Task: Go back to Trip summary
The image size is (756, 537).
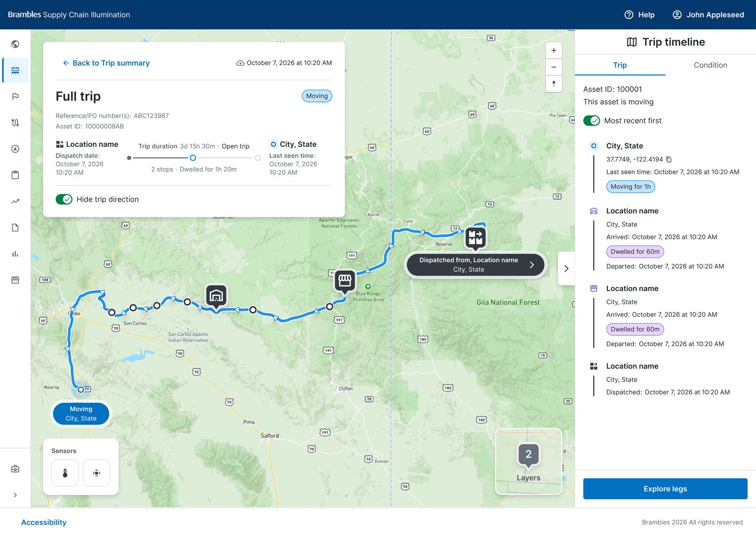Action: click(106, 63)
